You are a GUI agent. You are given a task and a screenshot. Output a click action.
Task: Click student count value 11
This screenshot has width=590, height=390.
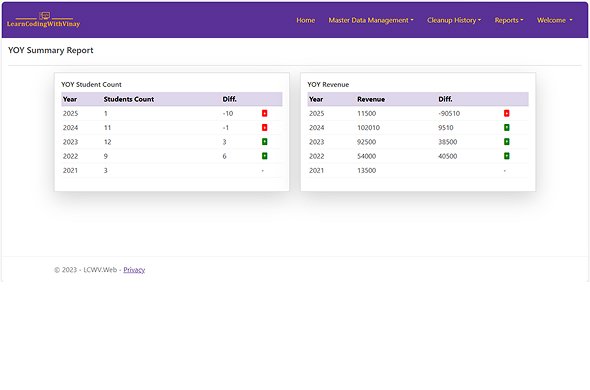(x=107, y=128)
